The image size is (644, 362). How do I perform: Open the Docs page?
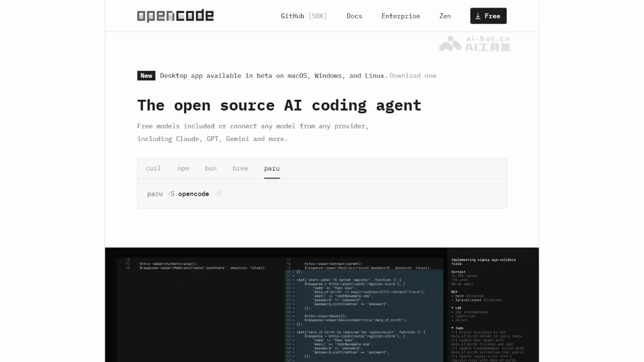(x=354, y=16)
